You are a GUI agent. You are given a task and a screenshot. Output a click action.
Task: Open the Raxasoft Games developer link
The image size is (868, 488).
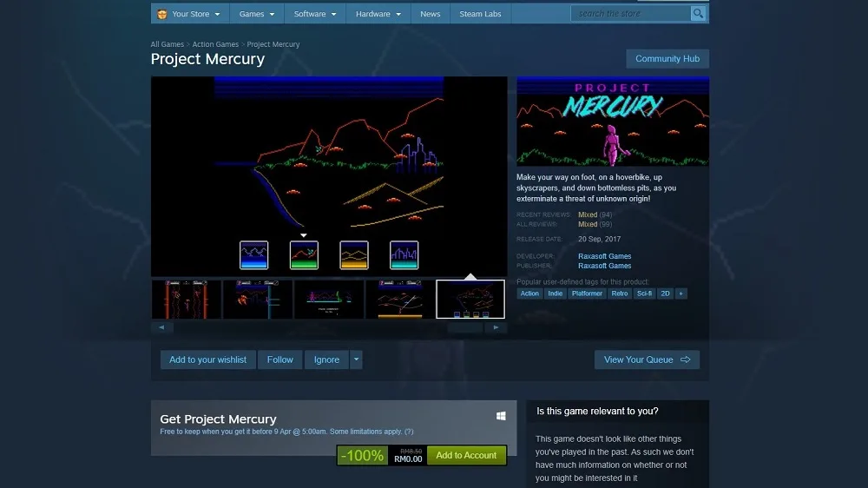(604, 256)
